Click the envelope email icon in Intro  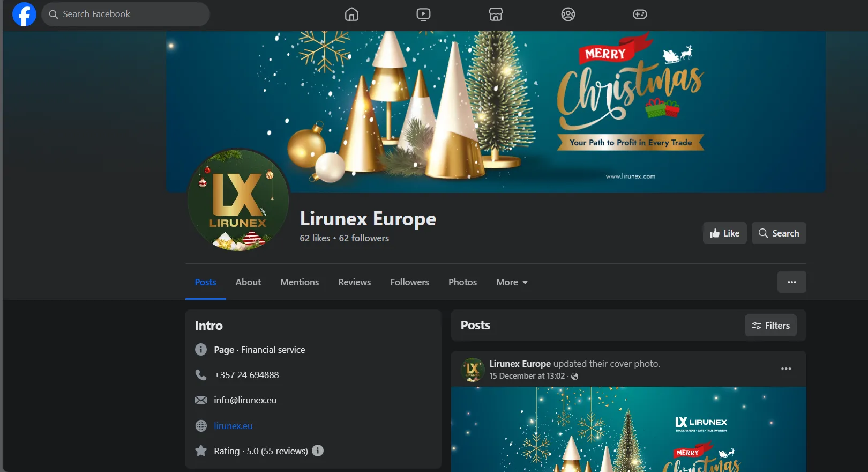click(201, 400)
